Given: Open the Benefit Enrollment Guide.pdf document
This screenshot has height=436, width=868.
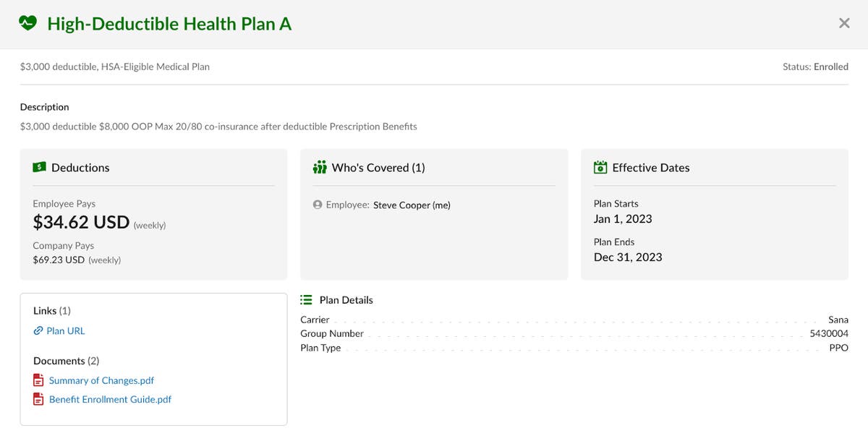Looking at the screenshot, I should [110, 398].
